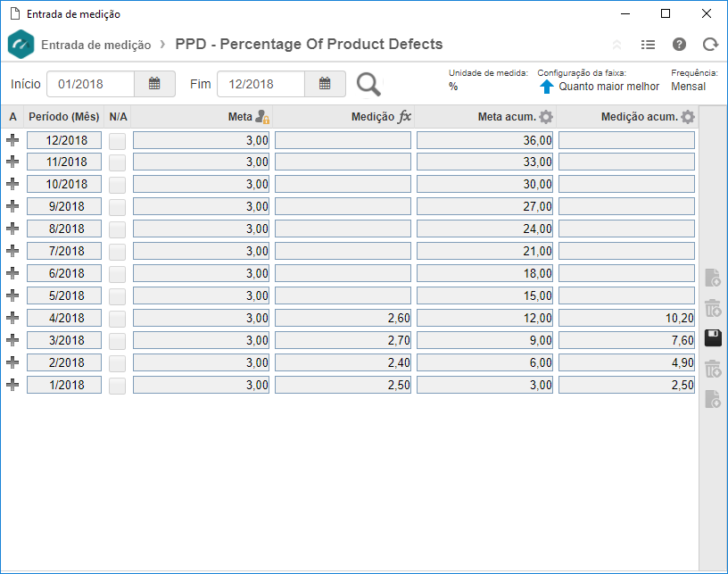Open the Fim date calendar picker
The image size is (728, 574).
click(325, 84)
